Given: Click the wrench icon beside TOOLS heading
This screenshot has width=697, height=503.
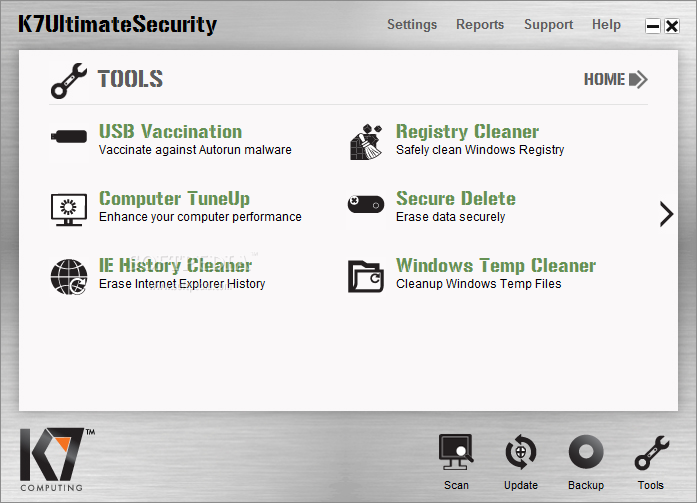Looking at the screenshot, I should (69, 80).
